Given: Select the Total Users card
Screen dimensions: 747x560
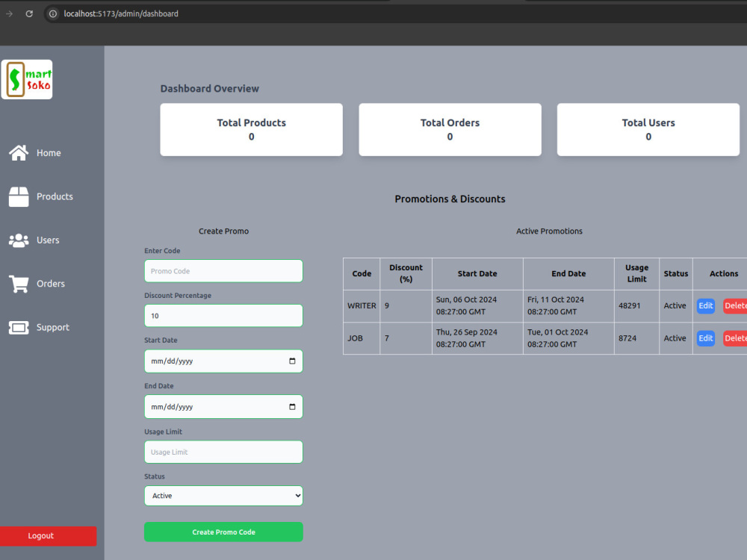Looking at the screenshot, I should pyautogui.click(x=648, y=129).
